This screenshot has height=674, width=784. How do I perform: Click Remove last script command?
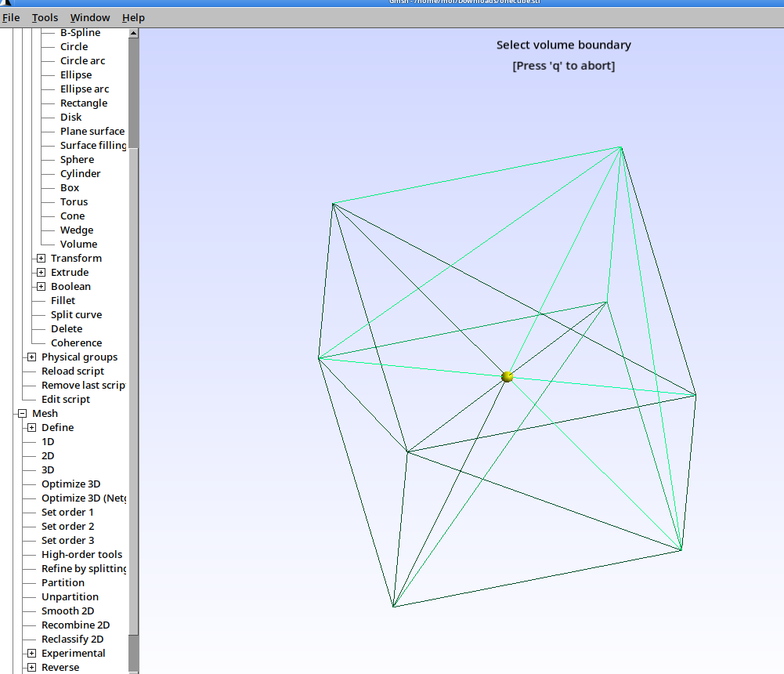[x=84, y=385]
